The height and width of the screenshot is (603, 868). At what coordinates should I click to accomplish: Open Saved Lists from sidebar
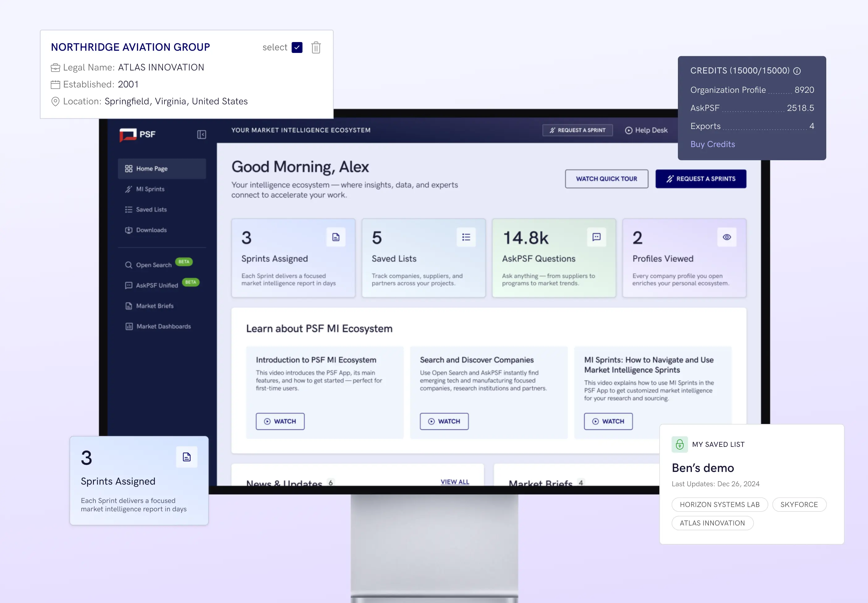[151, 209]
